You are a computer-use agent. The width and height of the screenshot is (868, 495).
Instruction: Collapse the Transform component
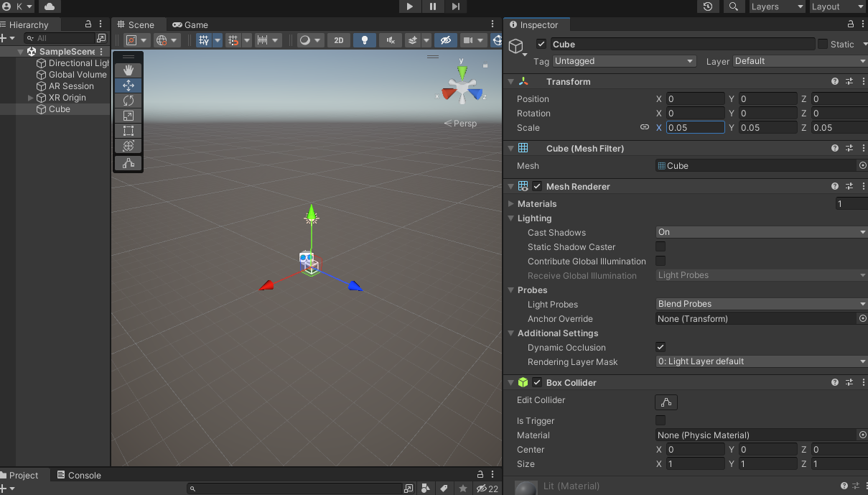[510, 82]
